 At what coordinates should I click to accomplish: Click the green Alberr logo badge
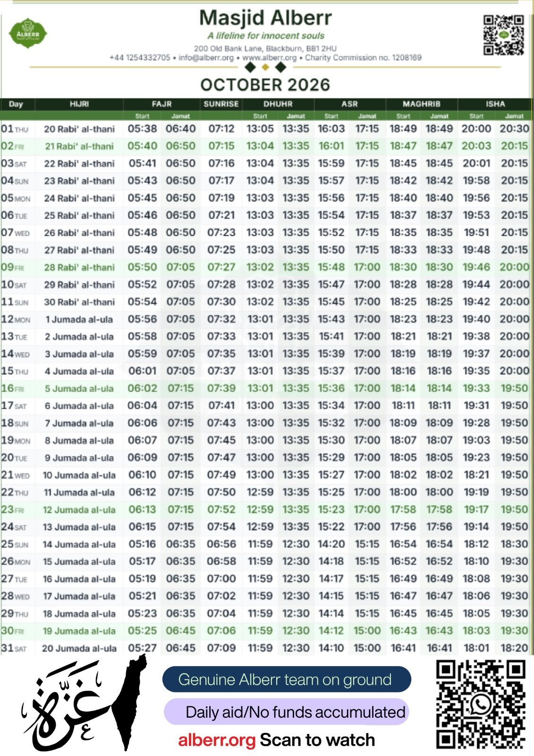pos(28,33)
